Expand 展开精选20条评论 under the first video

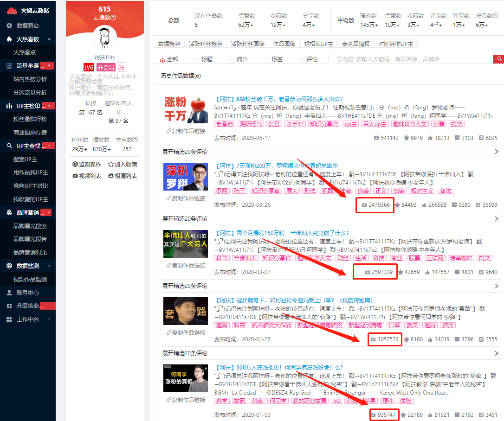pos(496,152)
